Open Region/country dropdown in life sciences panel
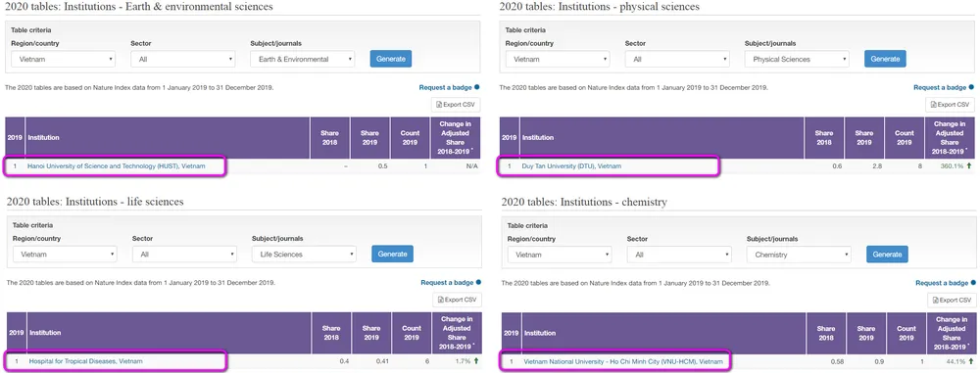Screen dimensions: 980x373 coord(65,255)
